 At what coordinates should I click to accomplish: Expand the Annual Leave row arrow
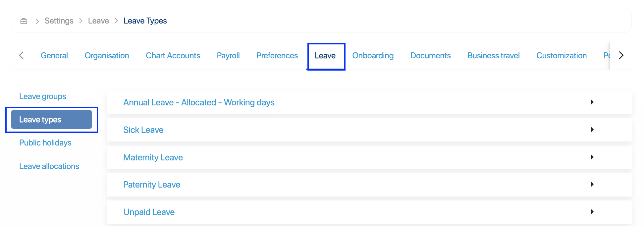tap(592, 102)
